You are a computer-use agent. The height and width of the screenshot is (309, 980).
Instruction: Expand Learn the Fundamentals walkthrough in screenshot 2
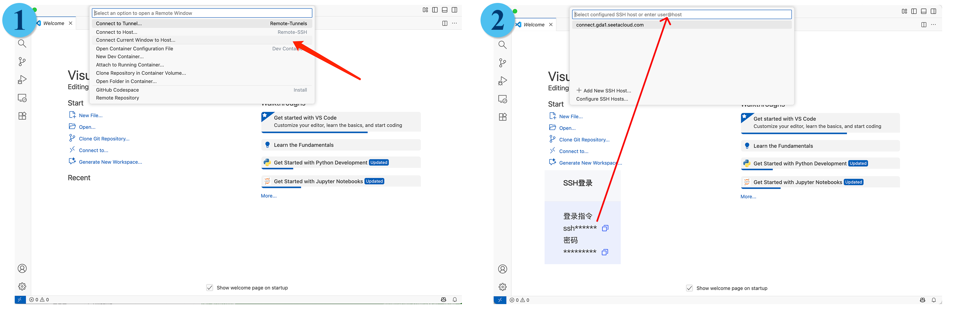click(x=783, y=146)
